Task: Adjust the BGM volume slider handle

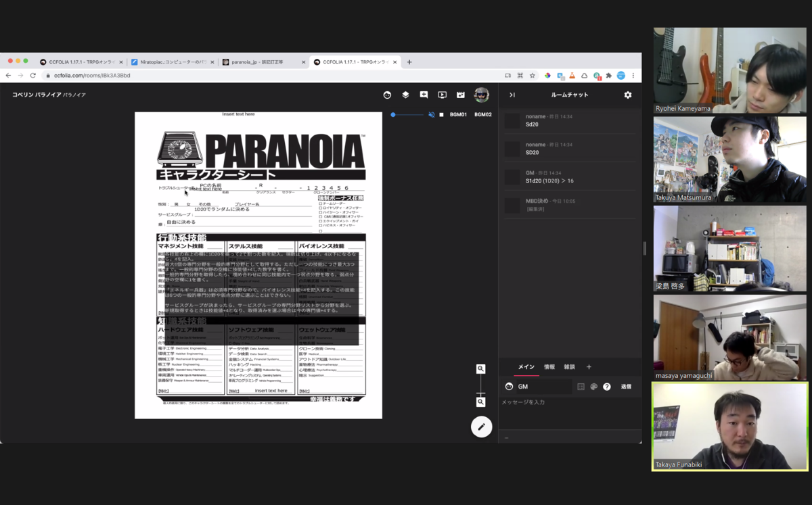Action: point(393,115)
